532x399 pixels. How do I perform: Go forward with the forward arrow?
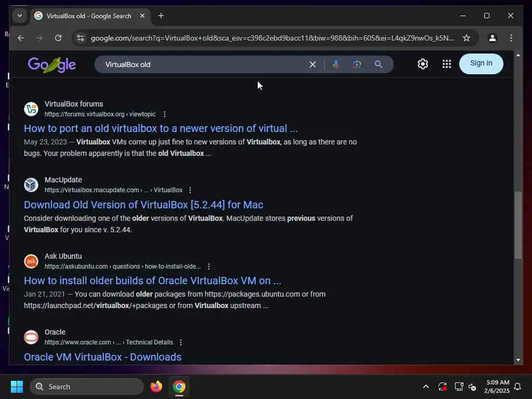[39, 38]
